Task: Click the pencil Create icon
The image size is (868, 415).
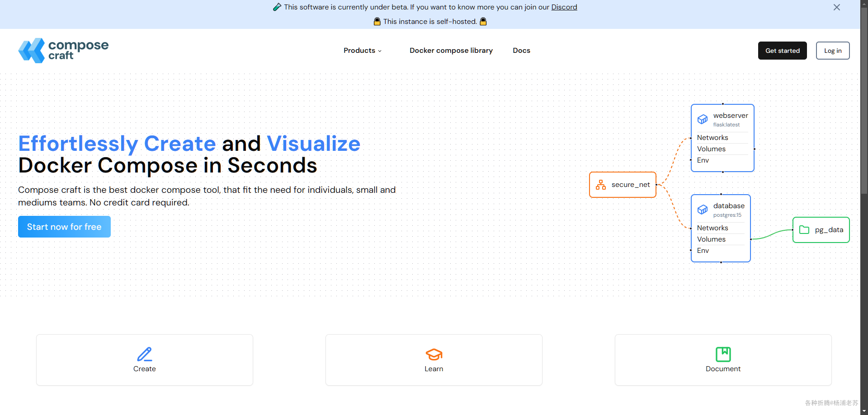Action: (145, 354)
